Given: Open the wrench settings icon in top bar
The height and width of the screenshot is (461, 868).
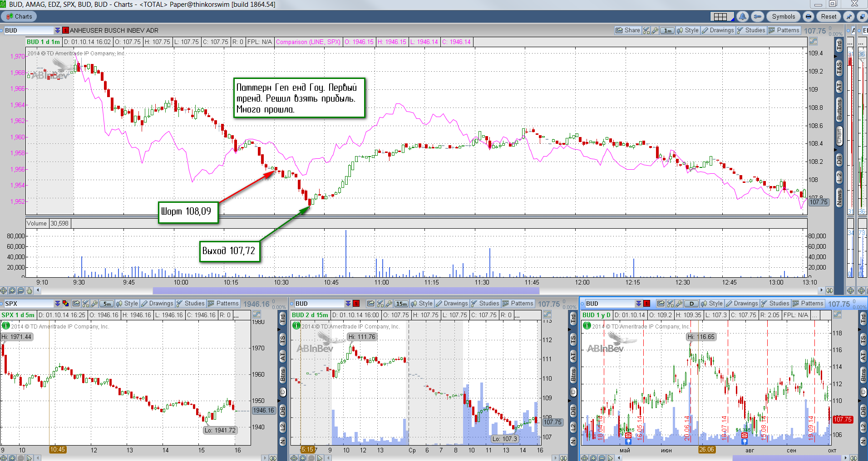Looking at the screenshot, I should tap(757, 17).
